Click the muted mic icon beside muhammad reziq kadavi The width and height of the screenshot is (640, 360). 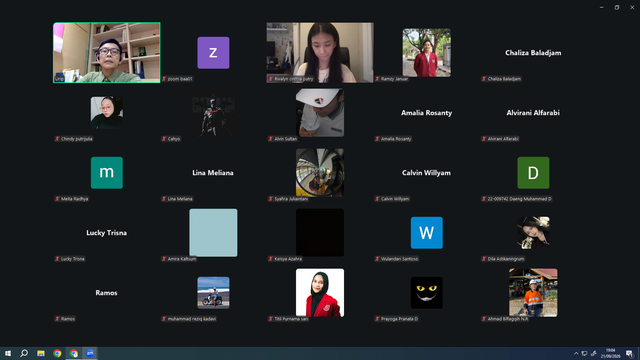point(164,319)
